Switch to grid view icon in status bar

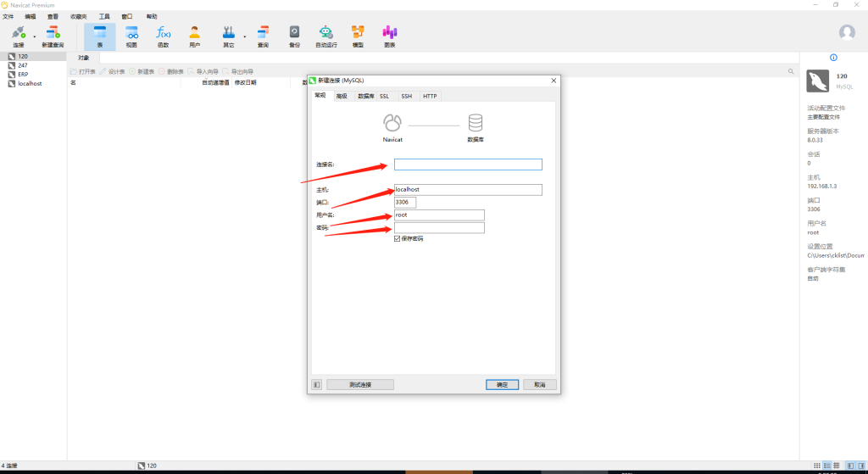point(817,466)
